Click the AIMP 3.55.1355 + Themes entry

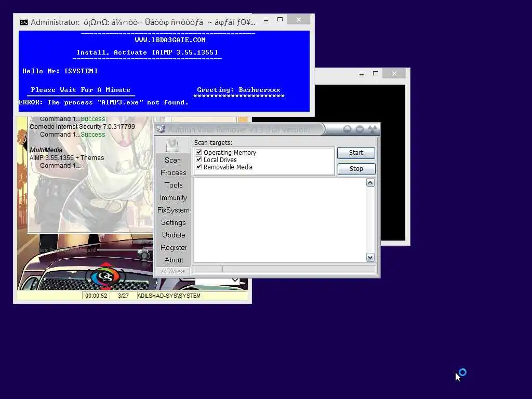[x=66, y=158]
